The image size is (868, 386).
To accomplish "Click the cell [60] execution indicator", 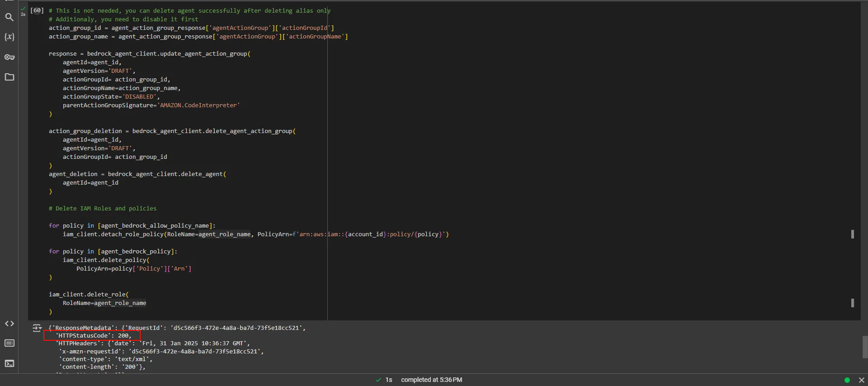I will point(37,10).
